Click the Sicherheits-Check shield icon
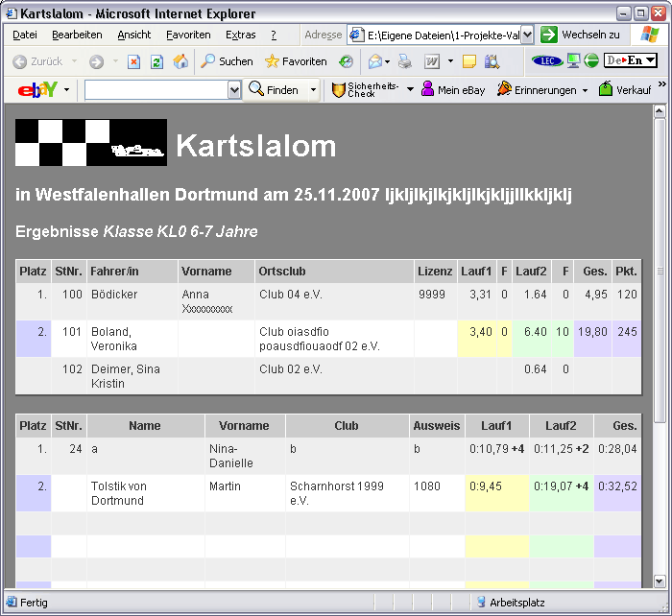Screen dimensions: 672x616 (x=339, y=90)
